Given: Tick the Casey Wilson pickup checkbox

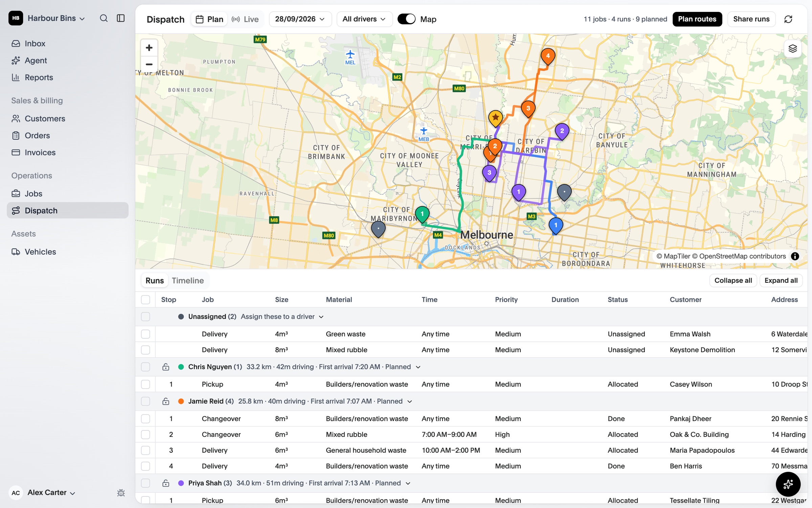Looking at the screenshot, I should (x=145, y=384).
